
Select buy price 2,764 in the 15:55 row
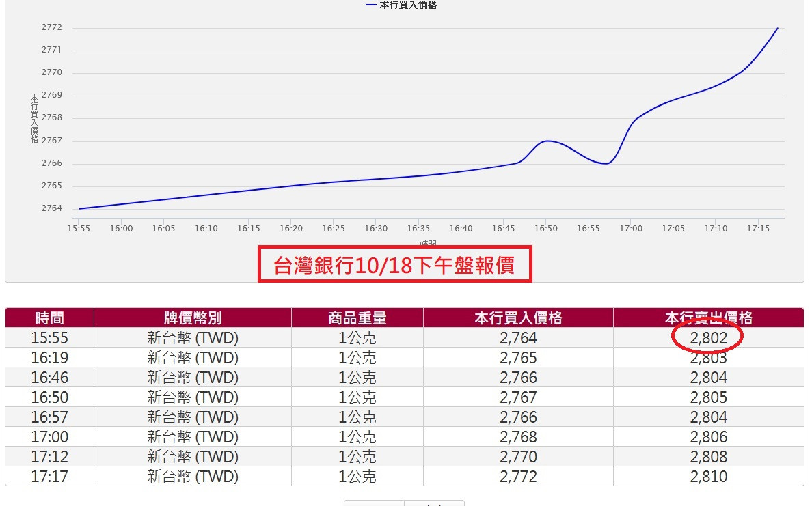[x=518, y=338]
